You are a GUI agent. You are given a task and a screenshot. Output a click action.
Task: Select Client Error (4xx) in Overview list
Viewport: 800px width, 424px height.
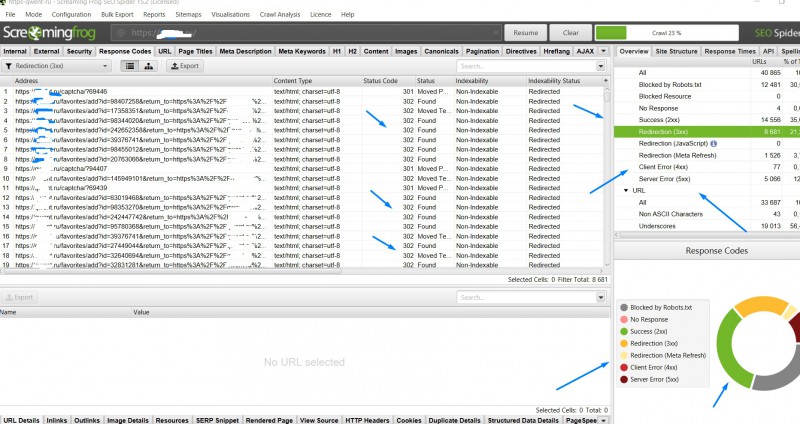(x=663, y=167)
